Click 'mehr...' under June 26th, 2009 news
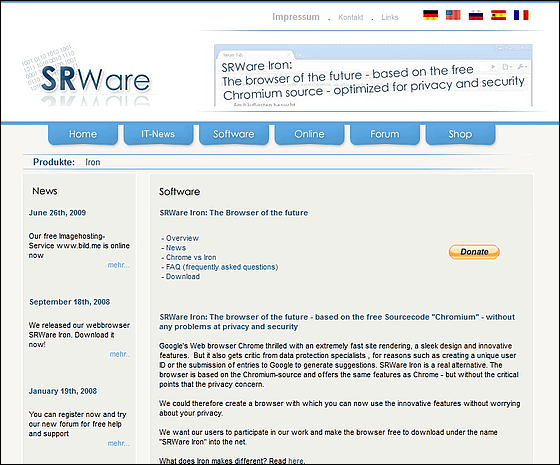Screen dimensions: 560x465 [x=119, y=265]
